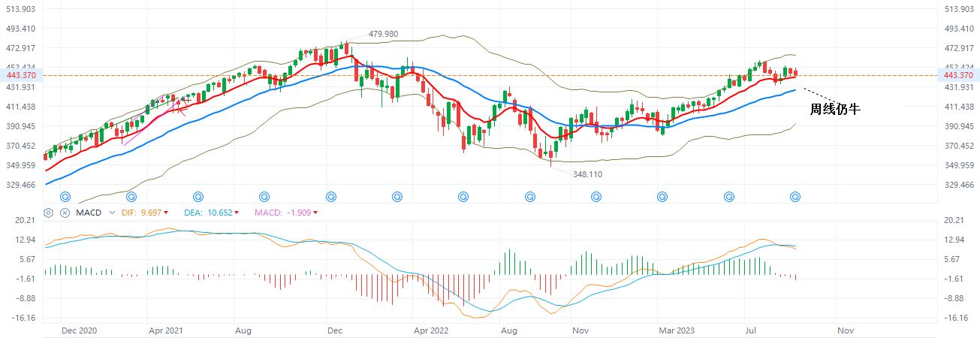
Task: Click the sixth Q event marker from the left
Action: coord(397,197)
